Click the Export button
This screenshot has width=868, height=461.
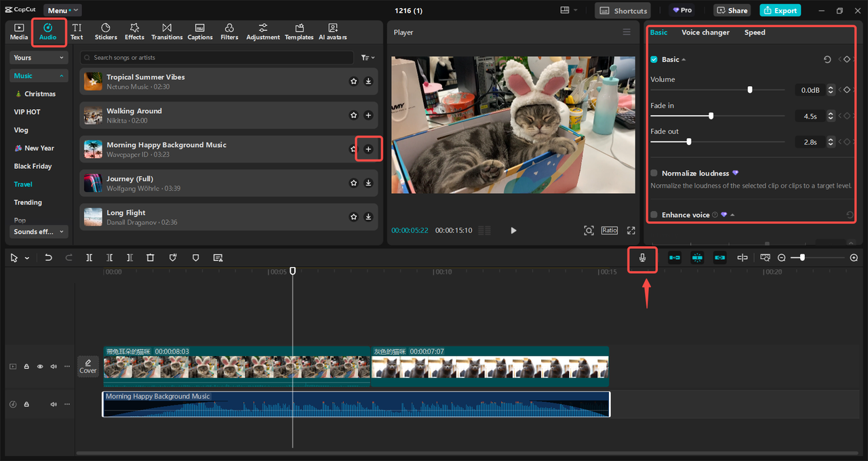[x=780, y=10]
